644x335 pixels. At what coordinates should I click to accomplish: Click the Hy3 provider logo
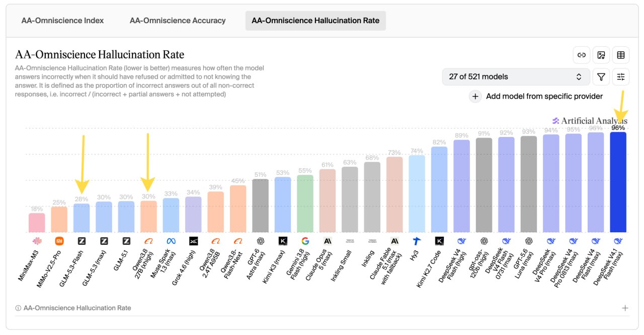417,241
